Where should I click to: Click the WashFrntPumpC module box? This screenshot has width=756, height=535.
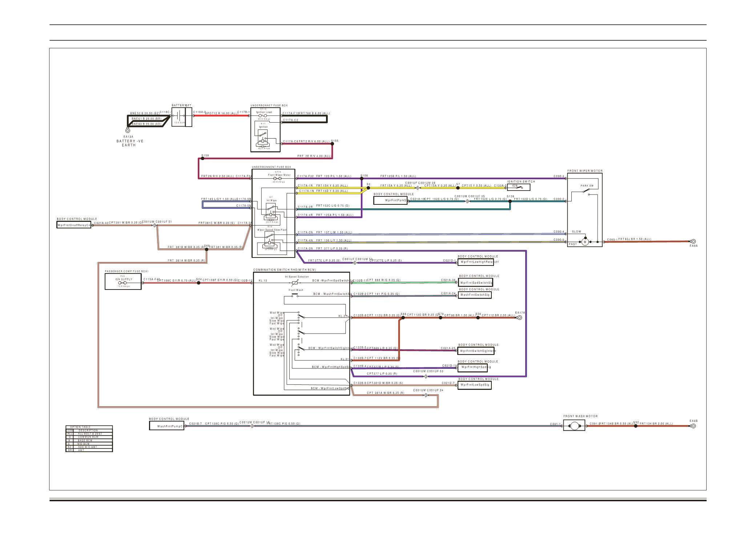click(x=167, y=426)
